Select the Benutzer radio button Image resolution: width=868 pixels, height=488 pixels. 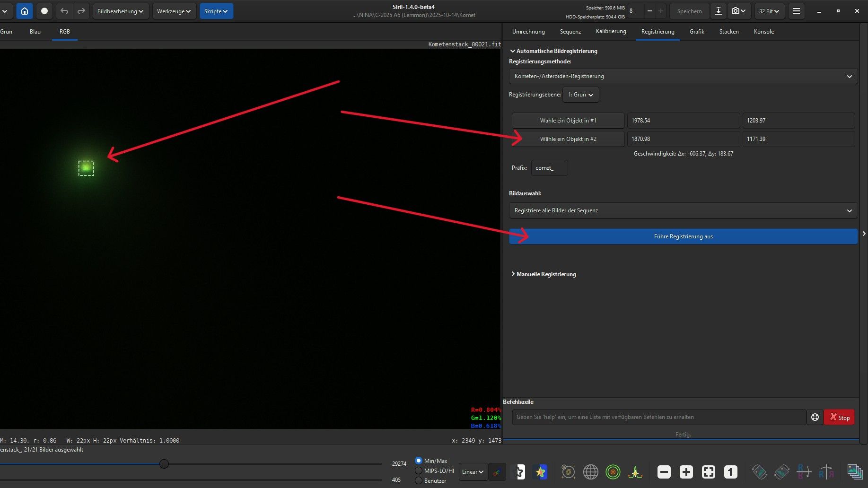(419, 480)
